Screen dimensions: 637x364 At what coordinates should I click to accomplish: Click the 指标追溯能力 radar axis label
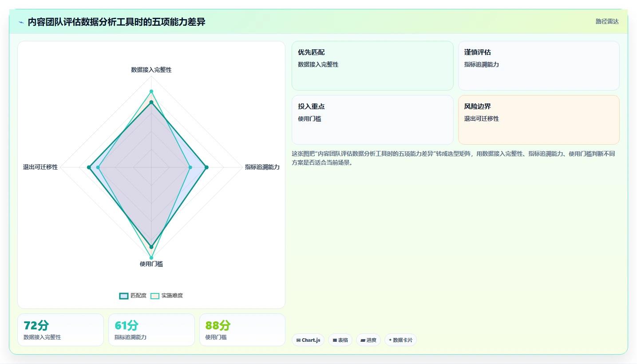[x=262, y=167]
